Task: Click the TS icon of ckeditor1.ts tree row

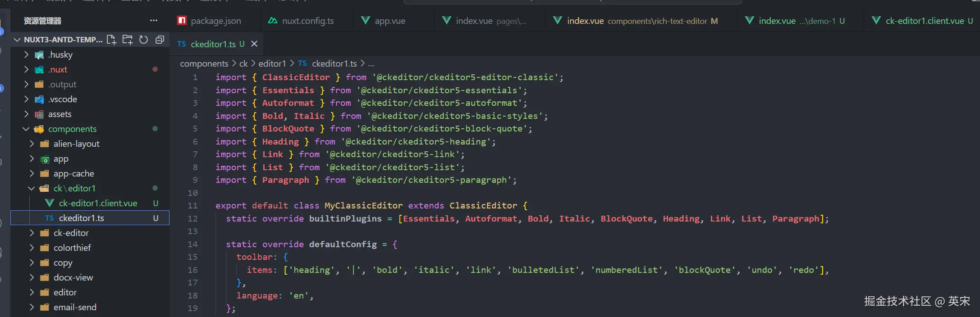Action: (50, 218)
